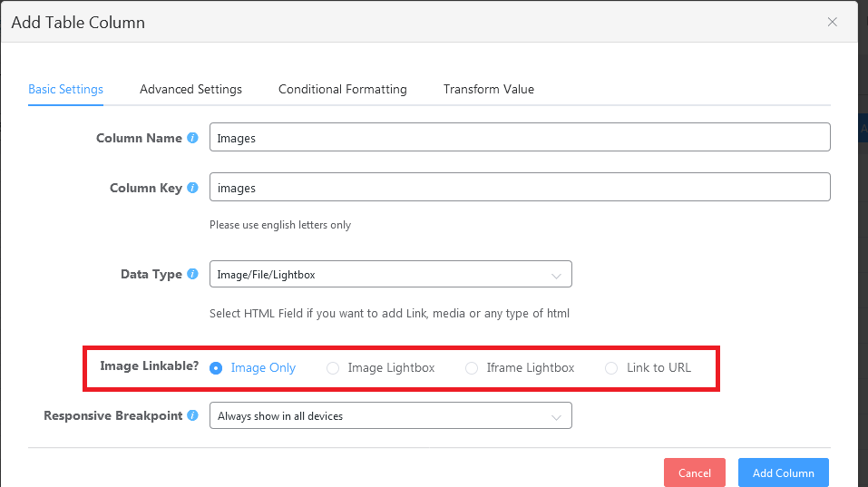Switch to the Advanced Settings tab
Image resolution: width=868 pixels, height=487 pixels.
pos(190,89)
